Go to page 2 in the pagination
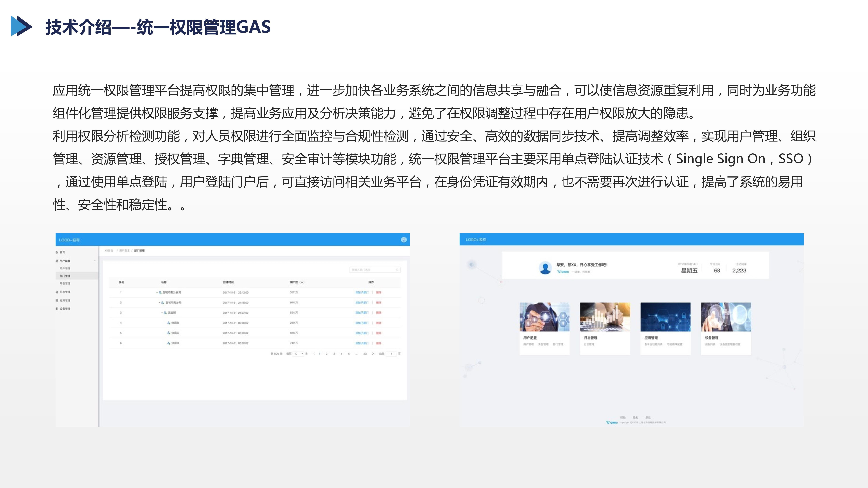Image resolution: width=868 pixels, height=488 pixels. [326, 354]
